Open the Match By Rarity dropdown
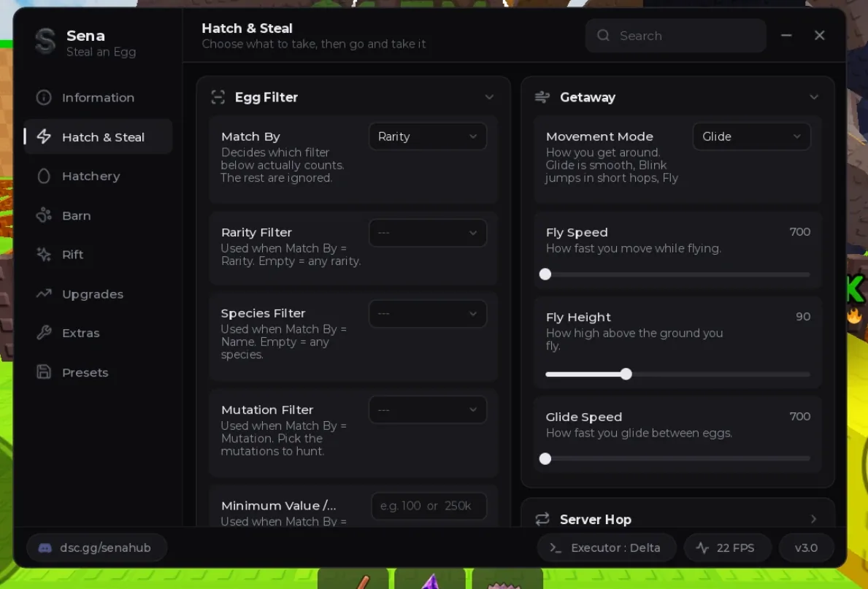 (427, 136)
